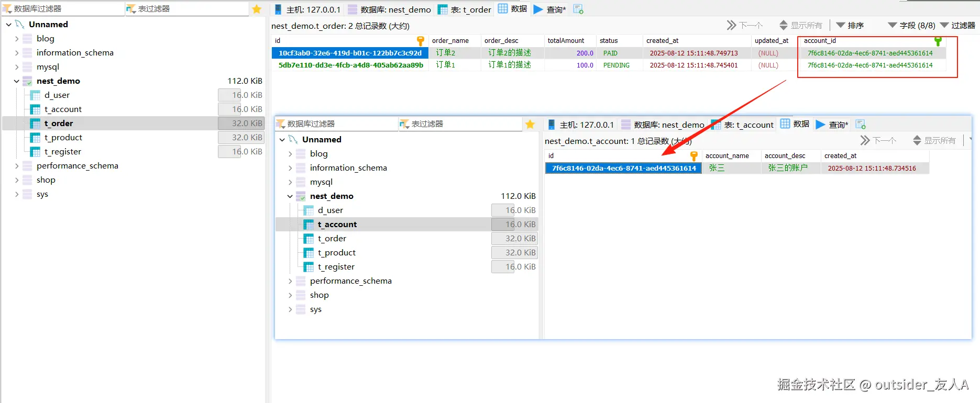980x403 pixels.
Task: Click outer database filter input field
Action: [x=63, y=9]
